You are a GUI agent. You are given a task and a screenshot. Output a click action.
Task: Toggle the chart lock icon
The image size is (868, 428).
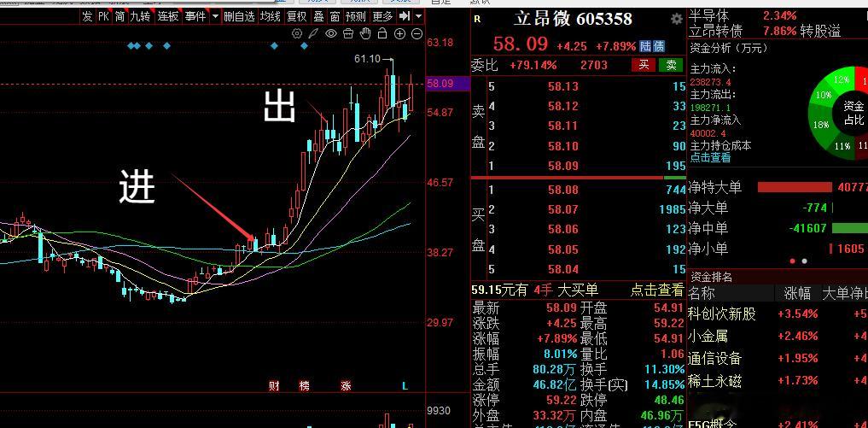(382, 34)
